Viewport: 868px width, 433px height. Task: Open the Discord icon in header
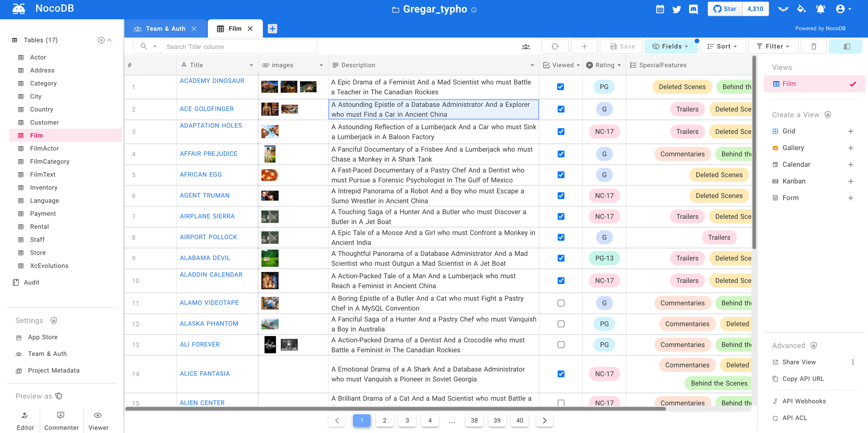(693, 9)
